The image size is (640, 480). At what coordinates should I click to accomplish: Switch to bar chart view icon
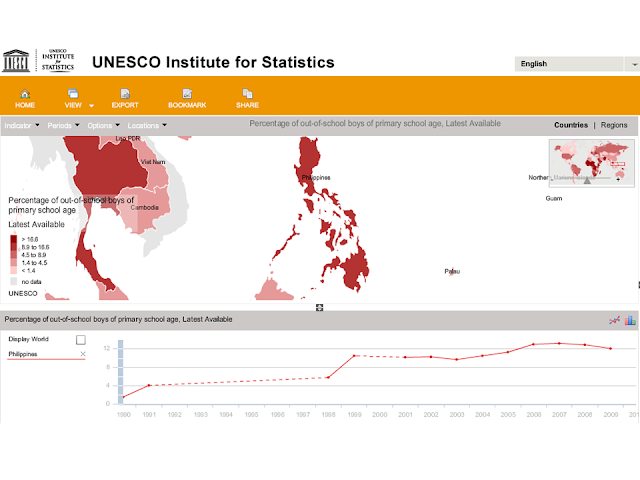coord(630,320)
